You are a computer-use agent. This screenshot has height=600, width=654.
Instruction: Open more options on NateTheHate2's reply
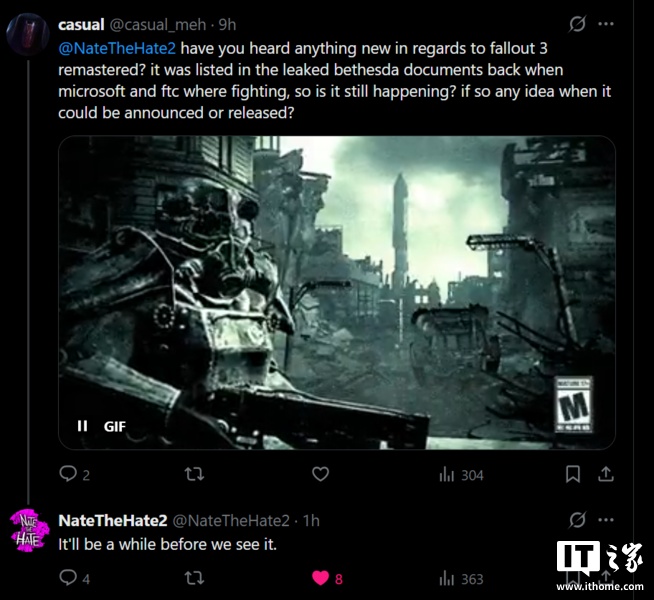(x=606, y=520)
